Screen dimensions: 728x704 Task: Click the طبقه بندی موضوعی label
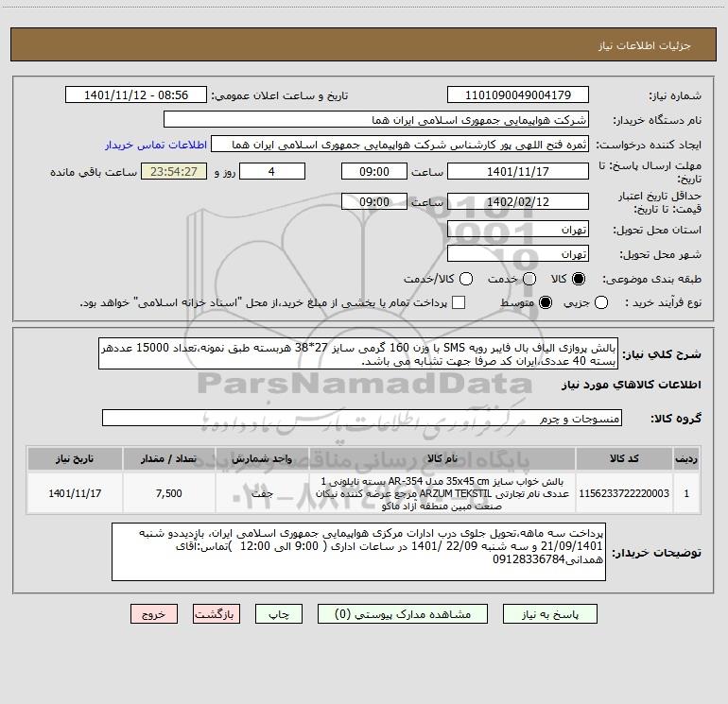tap(651, 279)
